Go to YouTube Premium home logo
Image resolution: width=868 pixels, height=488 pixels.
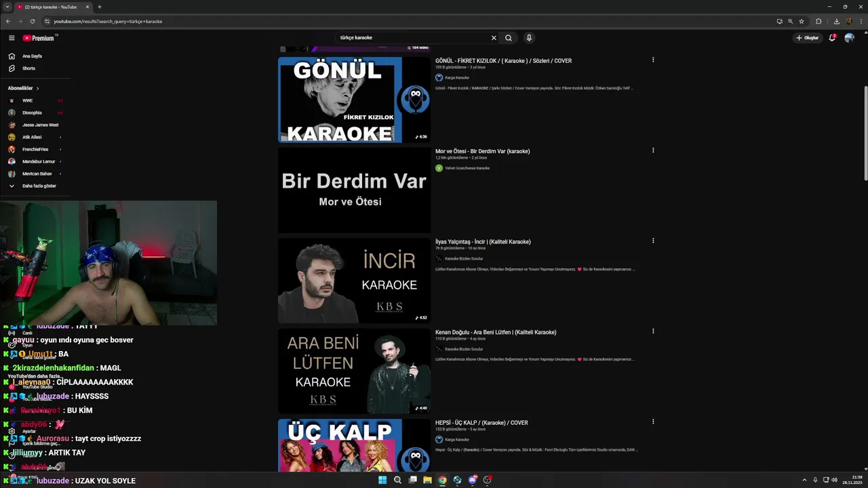(38, 38)
